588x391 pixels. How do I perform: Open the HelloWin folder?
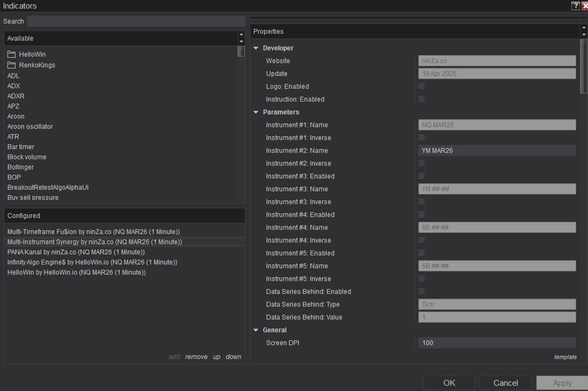click(32, 54)
